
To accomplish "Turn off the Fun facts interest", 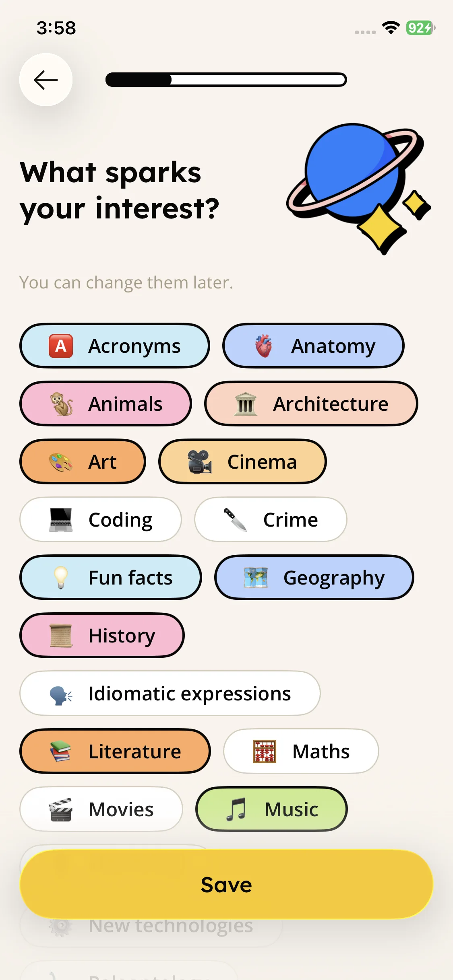I will [x=111, y=578].
